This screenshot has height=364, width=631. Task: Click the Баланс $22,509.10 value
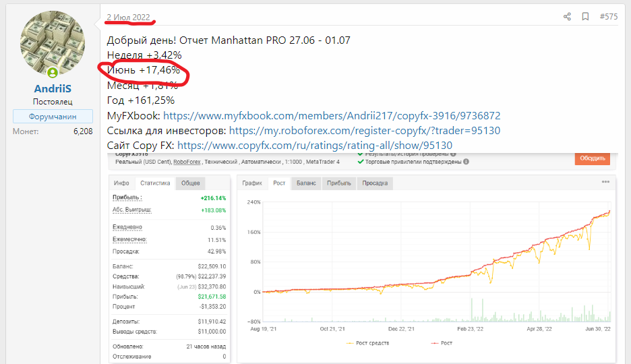click(x=212, y=266)
